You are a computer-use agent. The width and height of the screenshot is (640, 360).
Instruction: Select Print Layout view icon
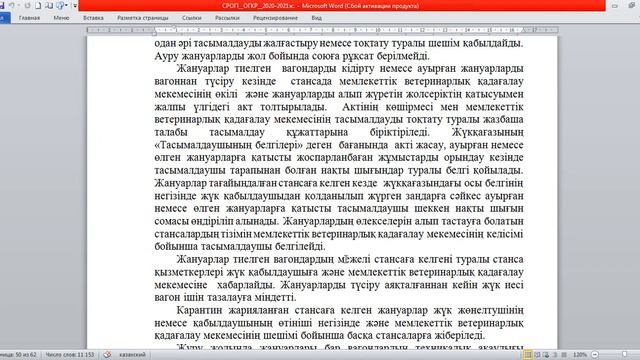coord(528,355)
